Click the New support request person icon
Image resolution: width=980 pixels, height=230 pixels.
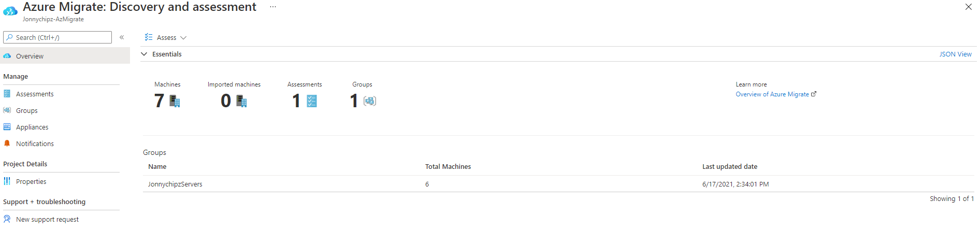pyautogui.click(x=7, y=219)
